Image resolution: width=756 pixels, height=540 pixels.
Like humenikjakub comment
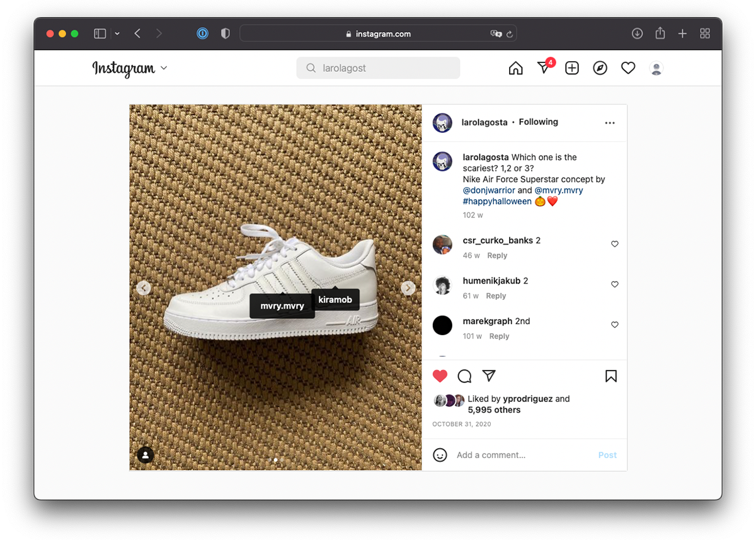pos(615,284)
